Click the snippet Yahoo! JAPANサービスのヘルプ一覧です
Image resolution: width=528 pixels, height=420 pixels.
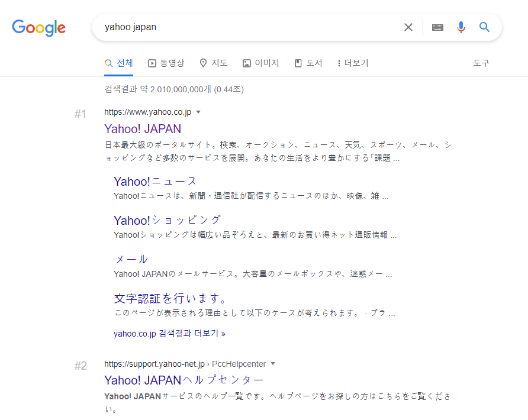click(278, 403)
